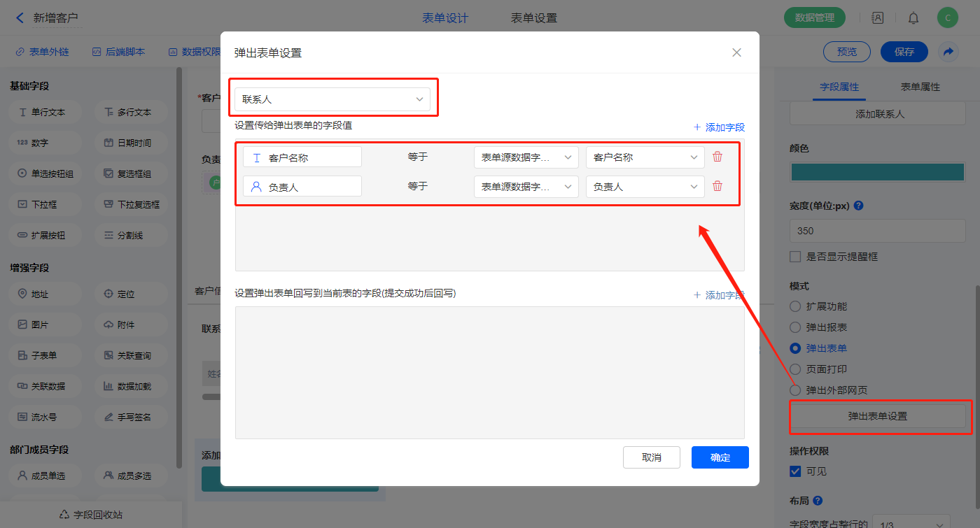
Task: Click the notification bell icon
Action: point(913,18)
